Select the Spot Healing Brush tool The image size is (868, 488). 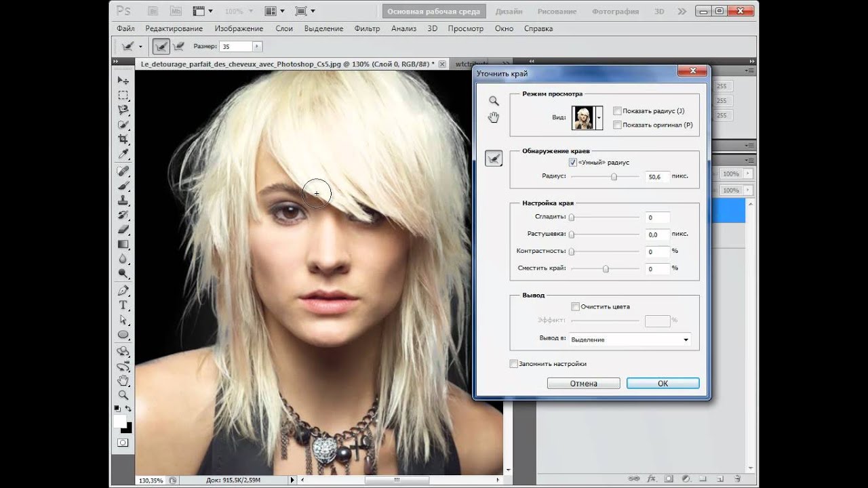123,171
